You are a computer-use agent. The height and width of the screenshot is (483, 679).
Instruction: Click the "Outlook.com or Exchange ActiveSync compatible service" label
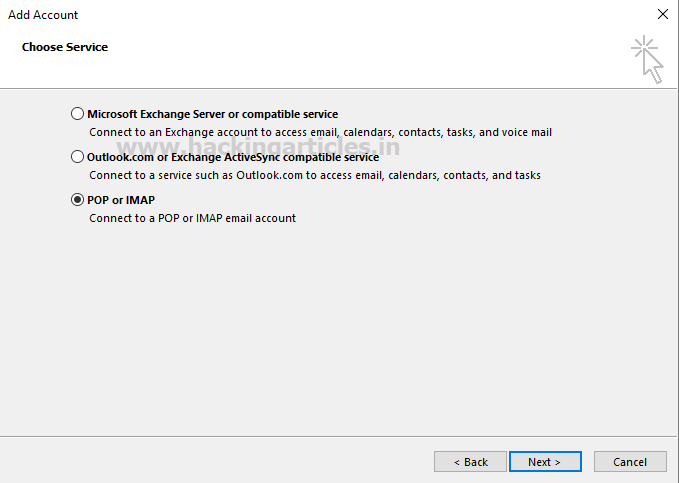[x=233, y=157]
